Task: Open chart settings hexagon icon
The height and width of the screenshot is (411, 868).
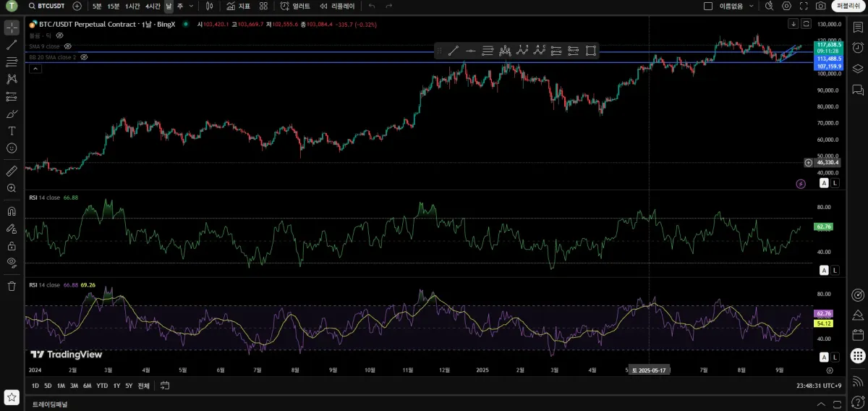Action: [x=786, y=6]
